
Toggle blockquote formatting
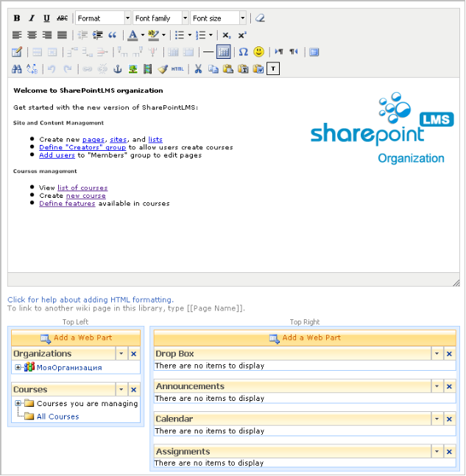113,35
